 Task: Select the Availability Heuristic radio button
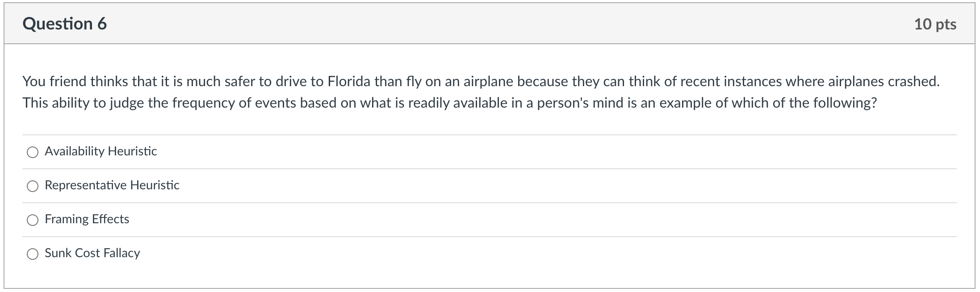coord(33,153)
